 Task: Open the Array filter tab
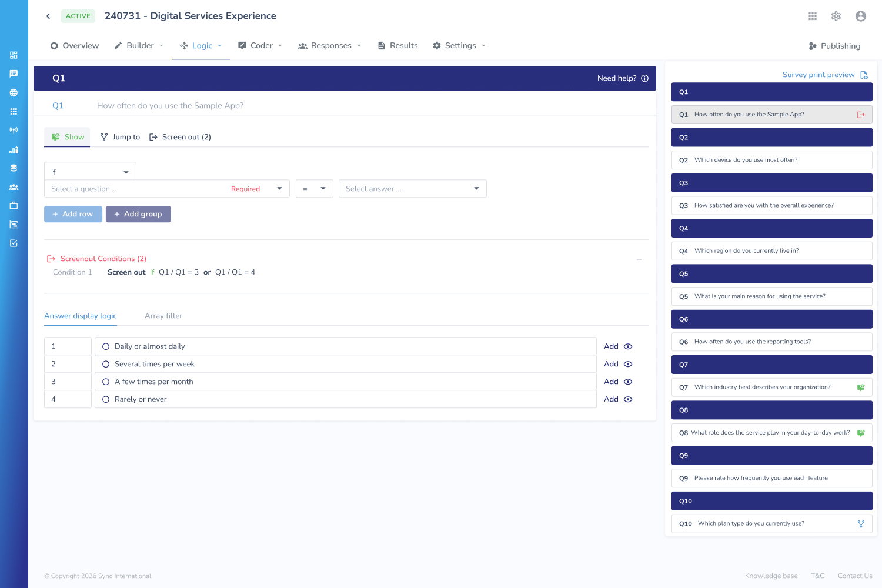pos(163,316)
